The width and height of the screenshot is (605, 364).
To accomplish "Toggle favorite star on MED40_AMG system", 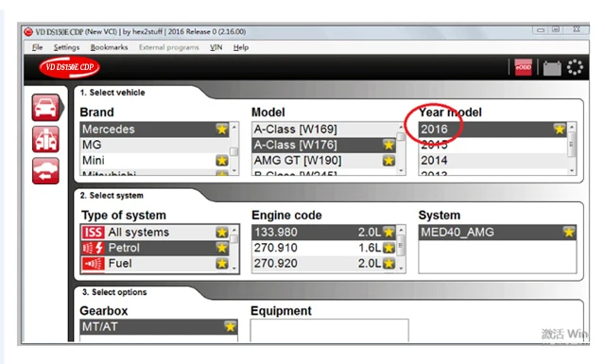I will [569, 232].
